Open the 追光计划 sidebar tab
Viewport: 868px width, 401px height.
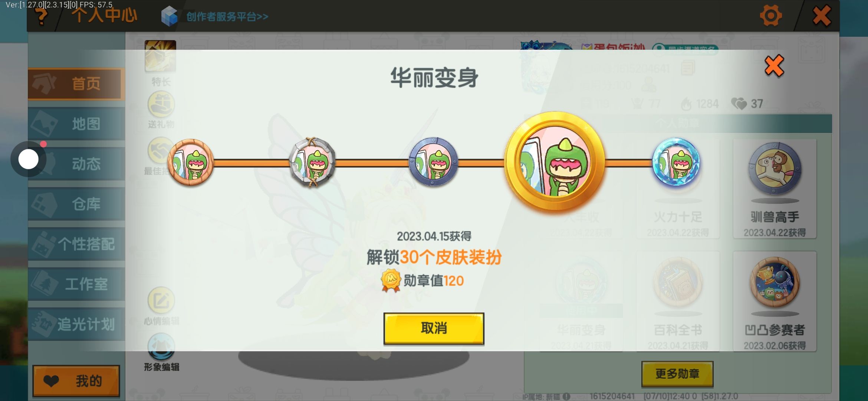76,324
